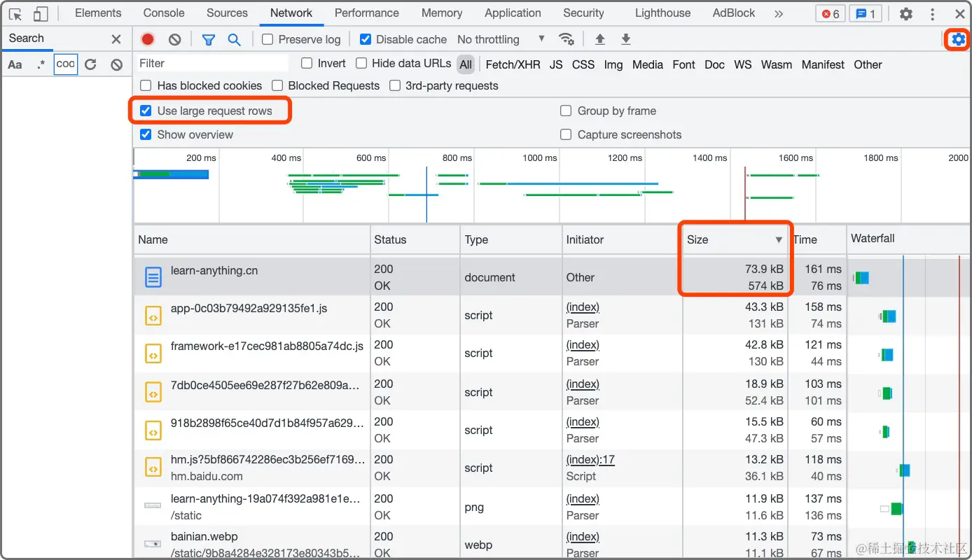The width and height of the screenshot is (972, 560).
Task: Filter requests by JS type
Action: coord(556,64)
